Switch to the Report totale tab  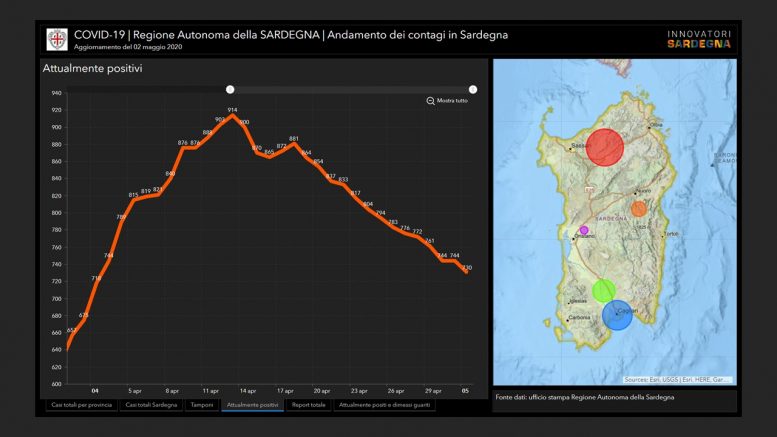(x=309, y=405)
